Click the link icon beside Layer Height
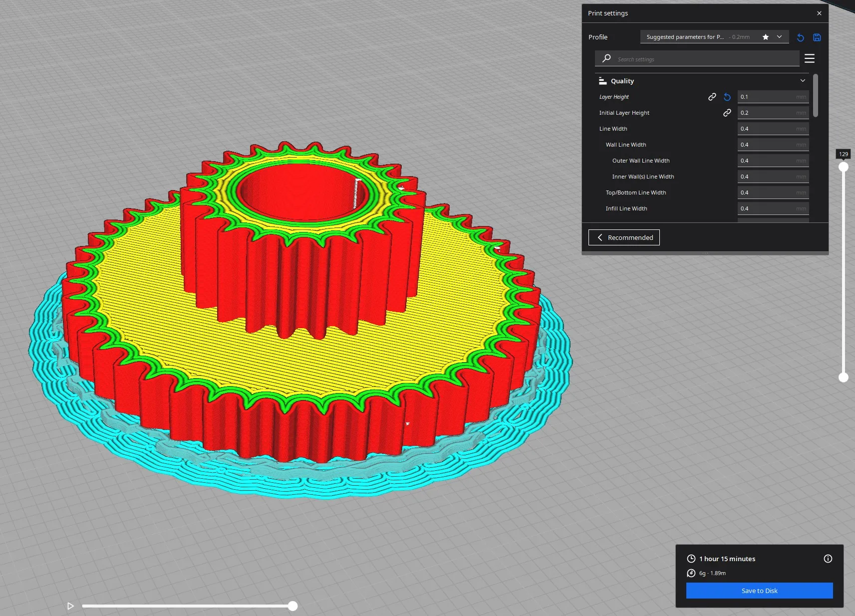855x616 pixels. (712, 97)
